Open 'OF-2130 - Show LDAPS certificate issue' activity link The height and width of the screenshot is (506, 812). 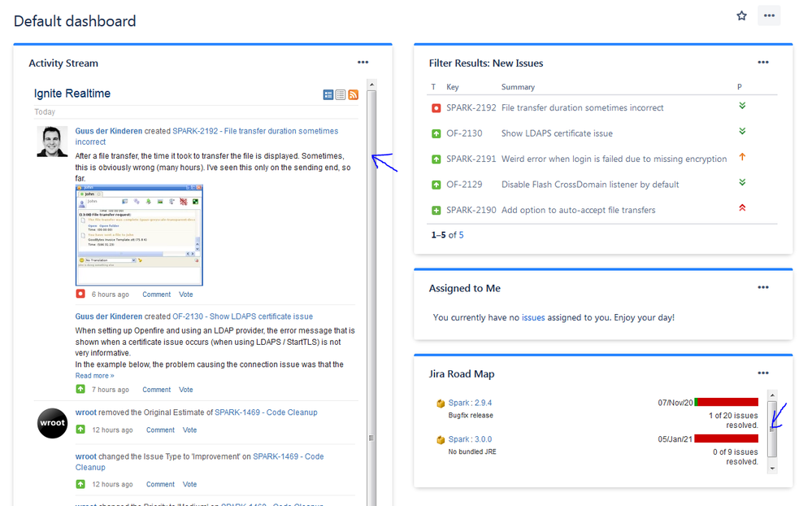243,316
